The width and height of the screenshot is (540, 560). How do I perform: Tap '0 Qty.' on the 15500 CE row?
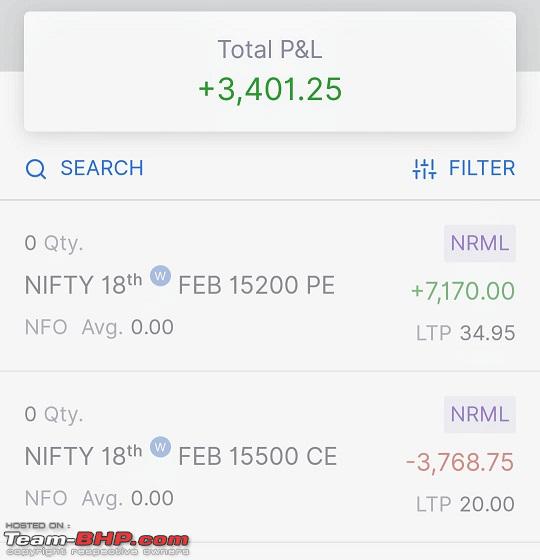(x=54, y=415)
